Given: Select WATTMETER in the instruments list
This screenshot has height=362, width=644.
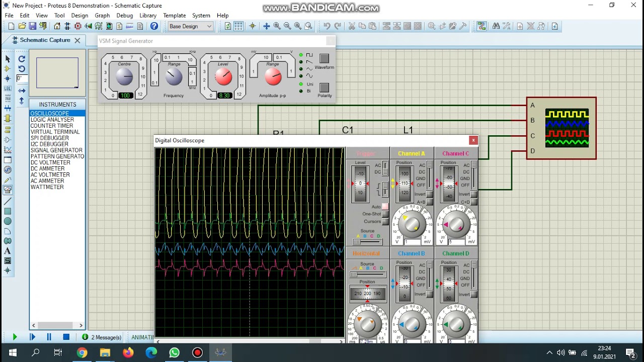Looking at the screenshot, I should (57, 187).
